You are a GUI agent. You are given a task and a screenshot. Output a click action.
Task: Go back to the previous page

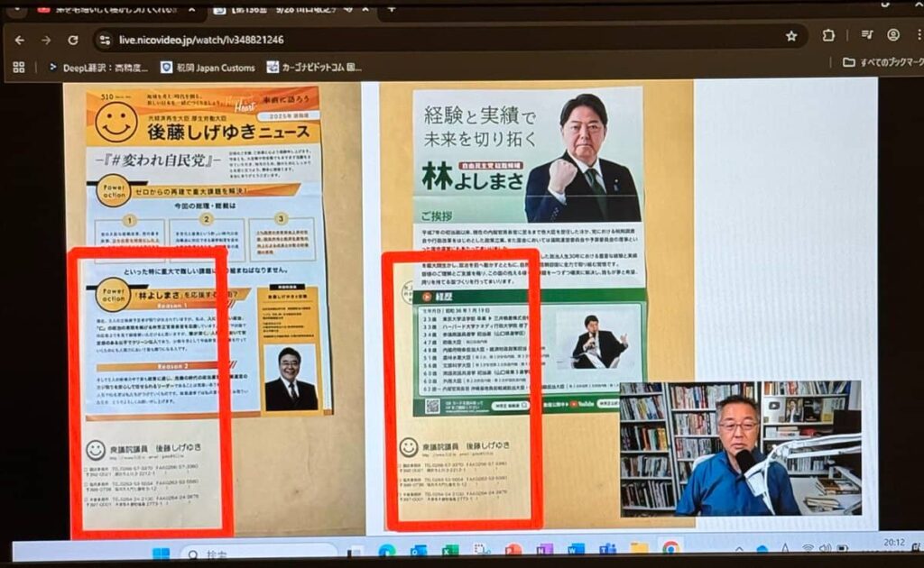tap(20, 40)
